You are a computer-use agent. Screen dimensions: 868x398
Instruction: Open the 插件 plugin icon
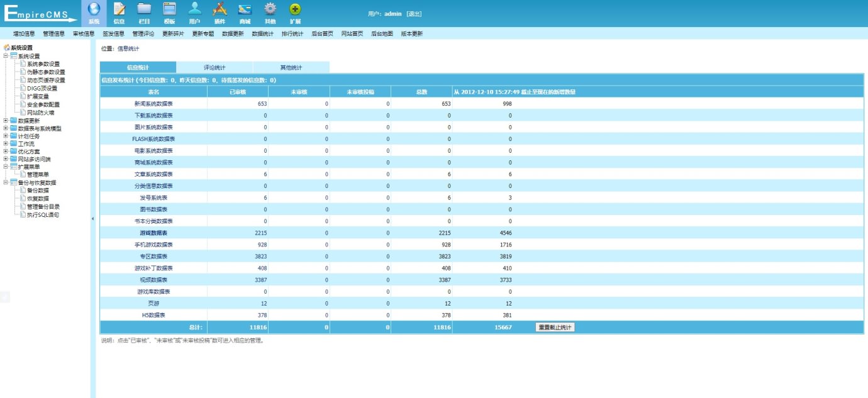(x=220, y=9)
